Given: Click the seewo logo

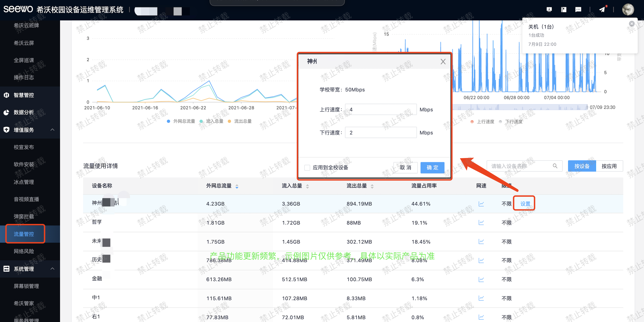Looking at the screenshot, I should (x=18, y=9).
